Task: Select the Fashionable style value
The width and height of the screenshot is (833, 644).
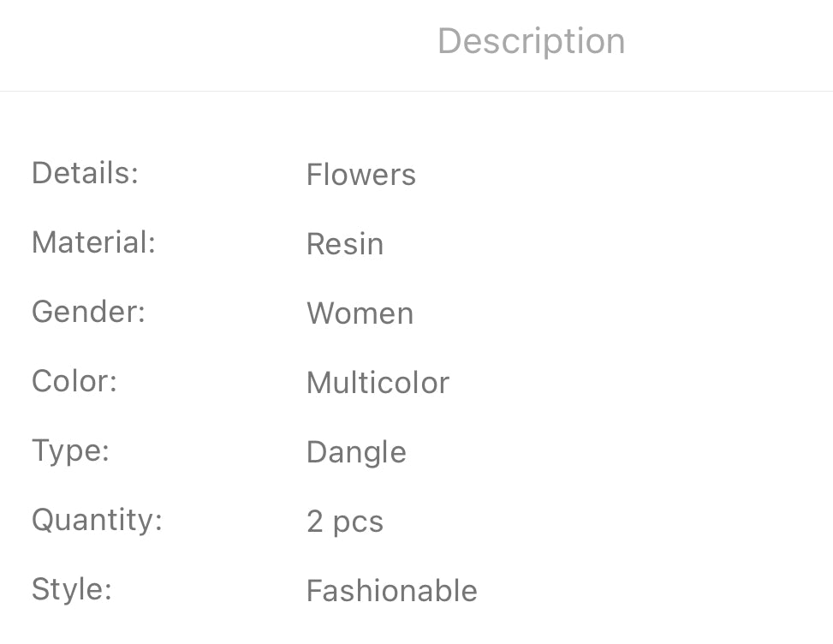Action: click(391, 591)
